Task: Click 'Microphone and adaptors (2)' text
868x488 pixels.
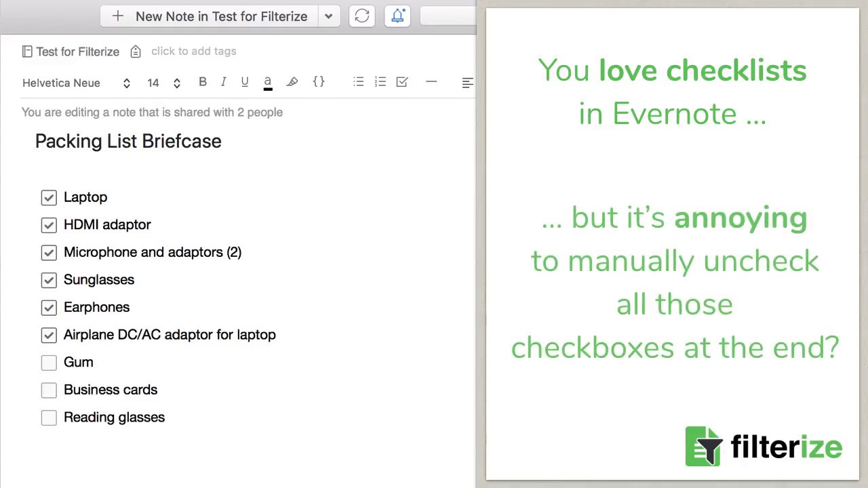Action: (x=153, y=252)
